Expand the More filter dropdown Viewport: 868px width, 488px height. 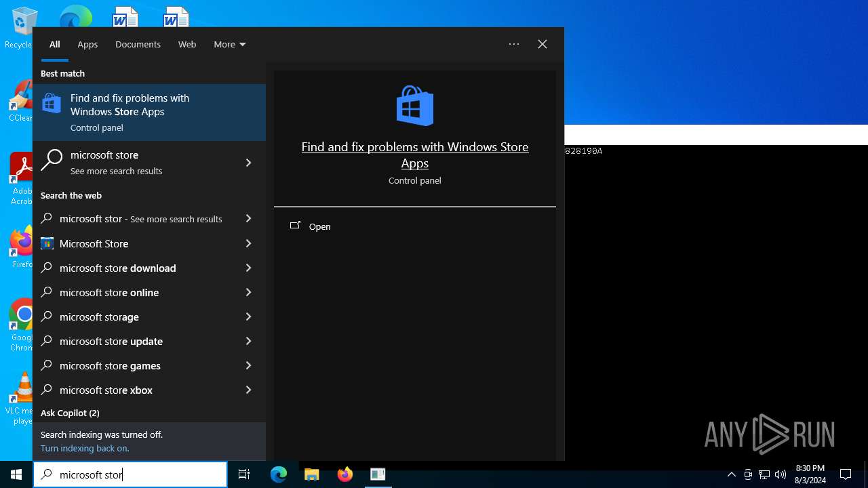(x=230, y=44)
